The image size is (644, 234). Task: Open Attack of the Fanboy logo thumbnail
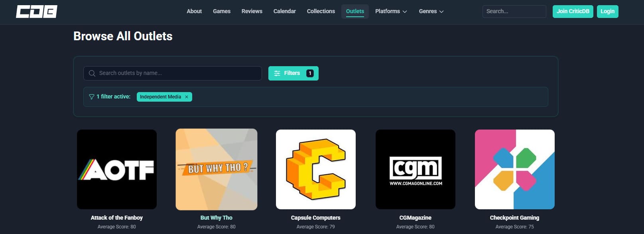click(x=117, y=169)
